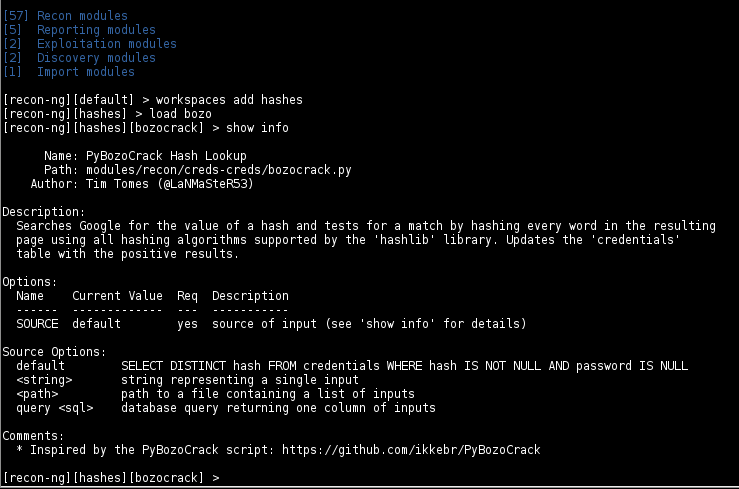Click the 'default' current value
739x489 pixels.
[x=97, y=324]
